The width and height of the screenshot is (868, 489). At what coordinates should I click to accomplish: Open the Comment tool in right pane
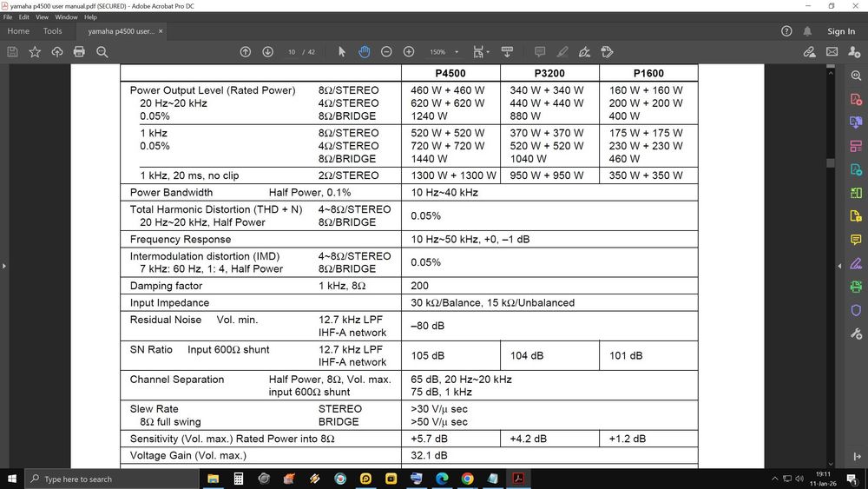856,240
